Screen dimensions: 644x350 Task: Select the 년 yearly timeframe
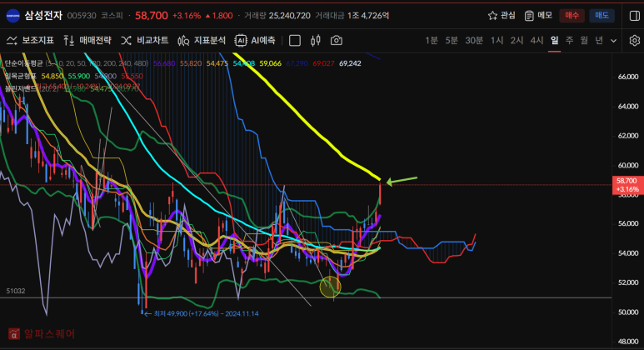599,40
